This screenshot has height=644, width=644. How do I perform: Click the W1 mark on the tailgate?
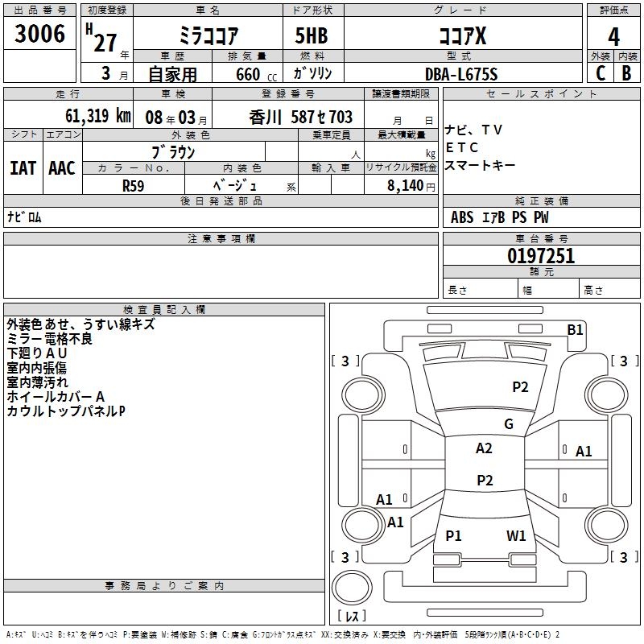[x=516, y=535]
